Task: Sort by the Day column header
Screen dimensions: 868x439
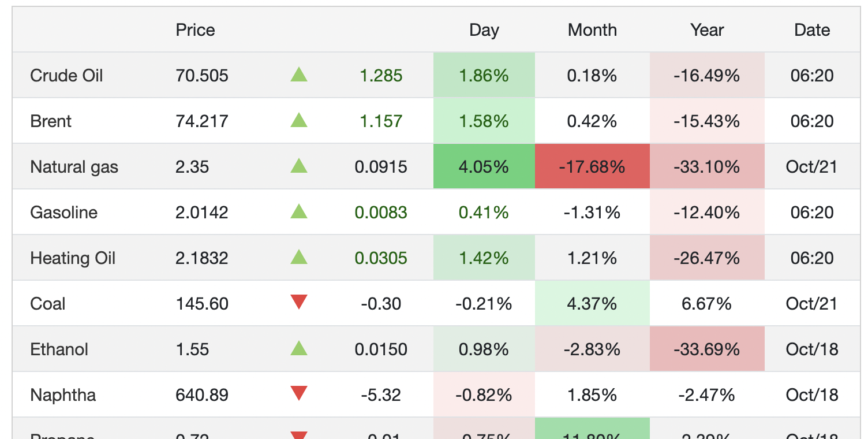Action: click(484, 30)
